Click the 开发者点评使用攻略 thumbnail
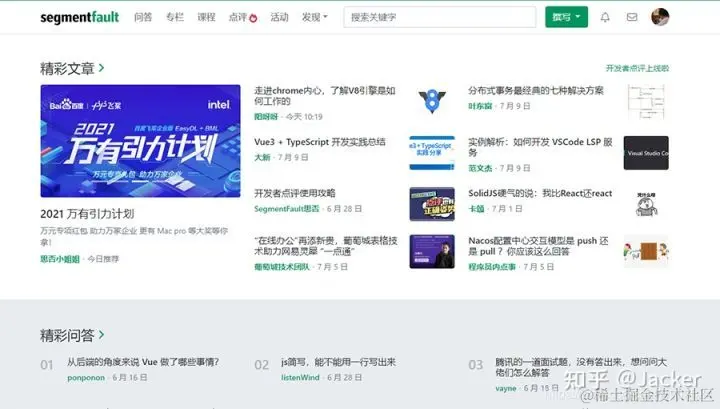This screenshot has width=720, height=409. click(432, 204)
